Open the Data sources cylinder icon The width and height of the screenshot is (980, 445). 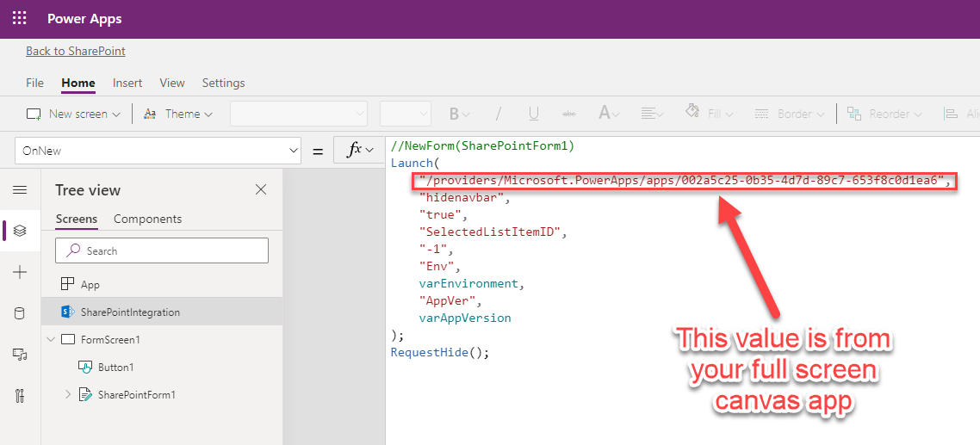pos(20,313)
